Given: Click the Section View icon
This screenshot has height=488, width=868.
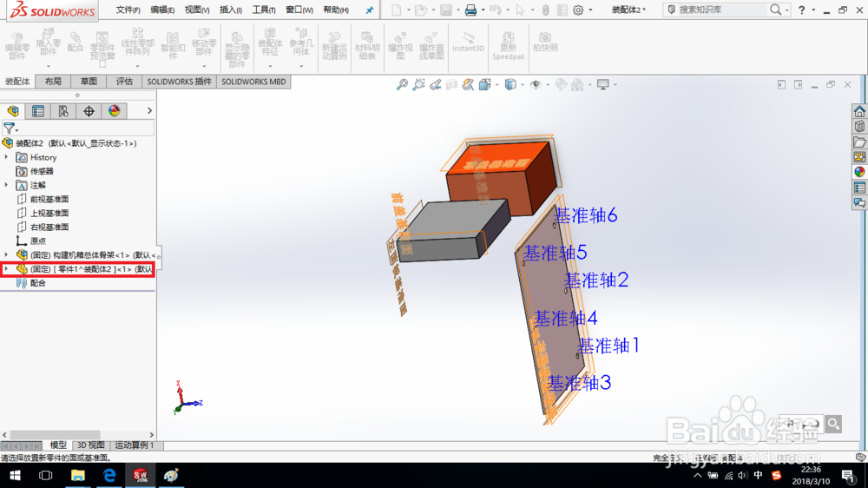Looking at the screenshot, I should pyautogui.click(x=451, y=85).
